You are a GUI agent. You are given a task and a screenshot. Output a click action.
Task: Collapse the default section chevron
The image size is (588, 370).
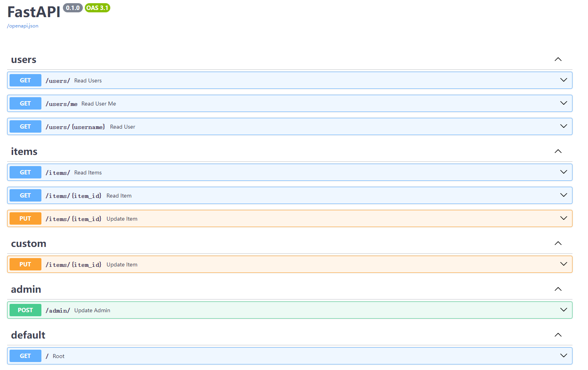click(x=558, y=335)
